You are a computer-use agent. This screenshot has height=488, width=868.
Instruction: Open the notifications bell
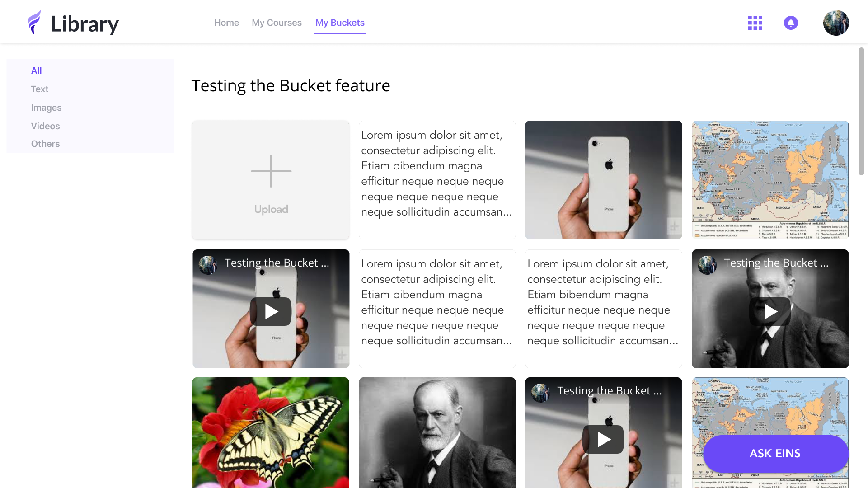(791, 23)
